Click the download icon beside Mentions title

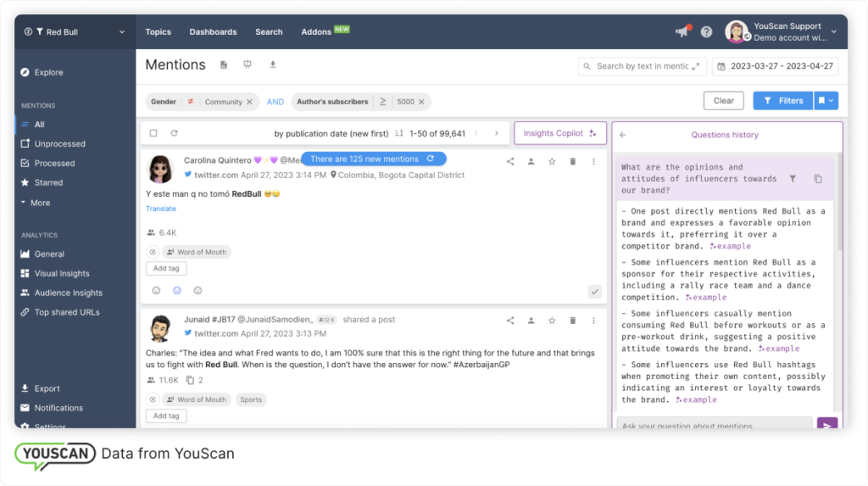pyautogui.click(x=273, y=64)
